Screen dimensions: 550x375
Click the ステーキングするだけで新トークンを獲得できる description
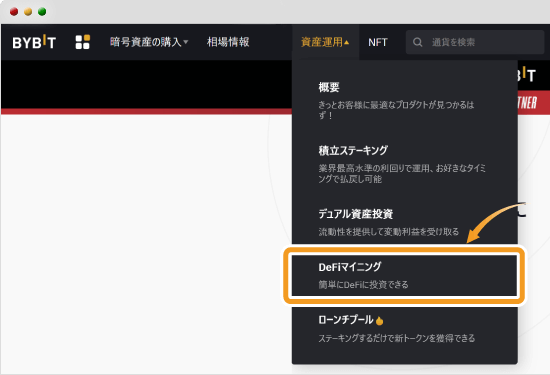[x=397, y=338]
